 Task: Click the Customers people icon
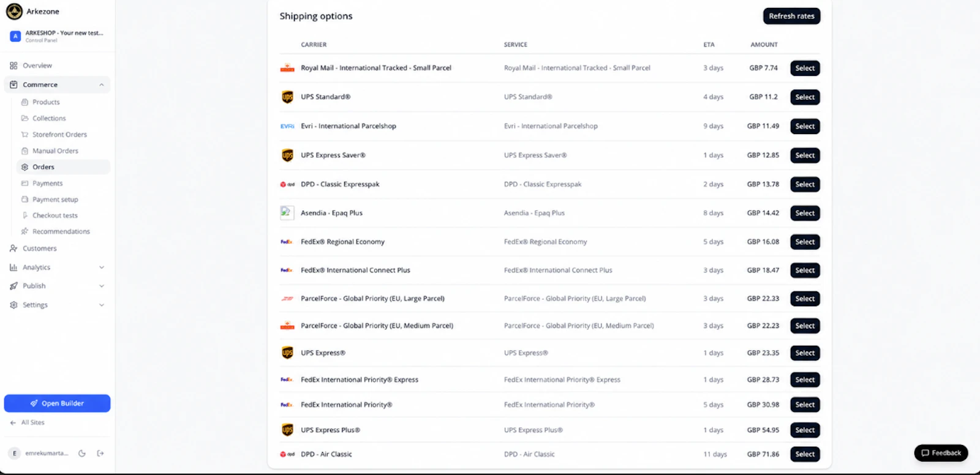[x=13, y=249]
